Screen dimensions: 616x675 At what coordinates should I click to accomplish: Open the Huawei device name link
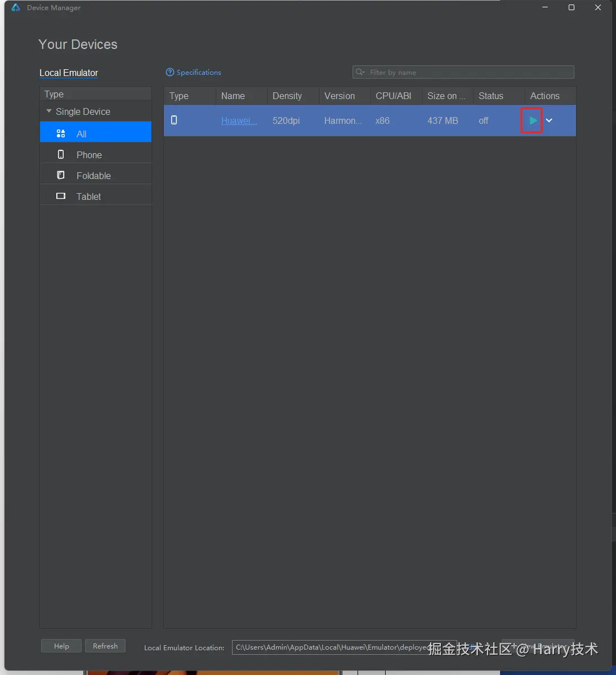pyautogui.click(x=239, y=120)
